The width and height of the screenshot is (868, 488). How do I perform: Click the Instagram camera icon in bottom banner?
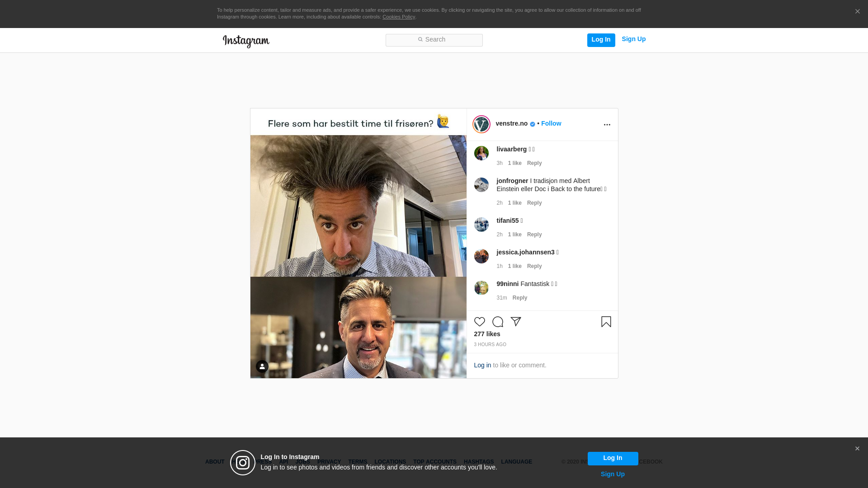point(243,463)
